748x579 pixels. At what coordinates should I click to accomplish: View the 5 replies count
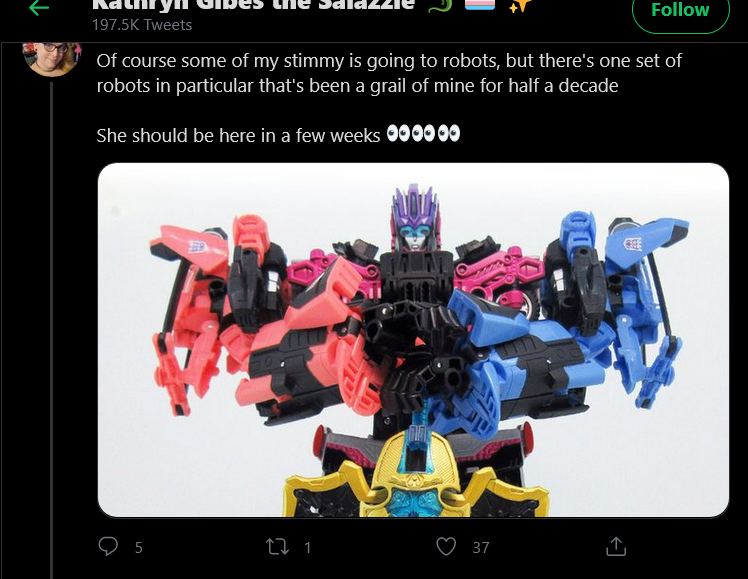138,548
